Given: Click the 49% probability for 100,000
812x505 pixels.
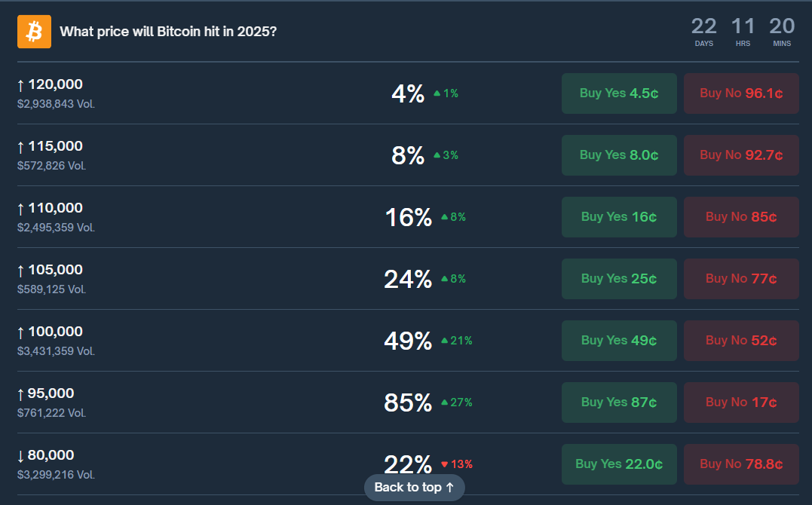Looking at the screenshot, I should coord(408,341).
